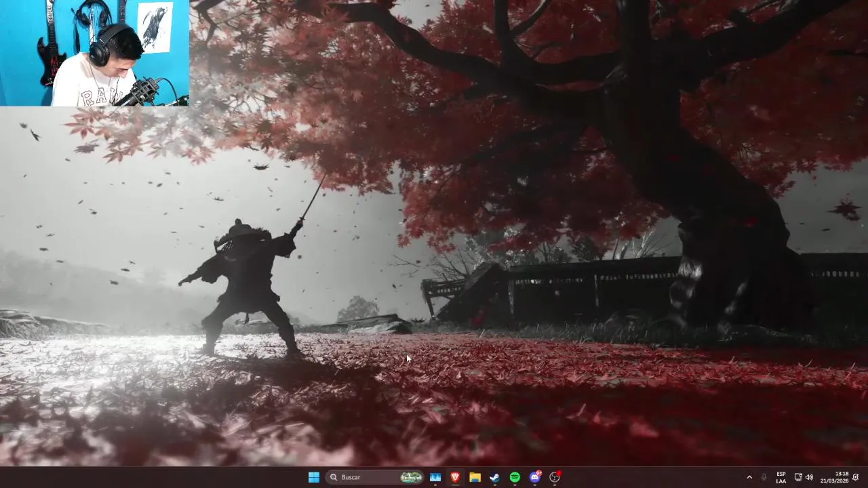
Task: Open the blue app icon beside the search box
Action: [435, 477]
